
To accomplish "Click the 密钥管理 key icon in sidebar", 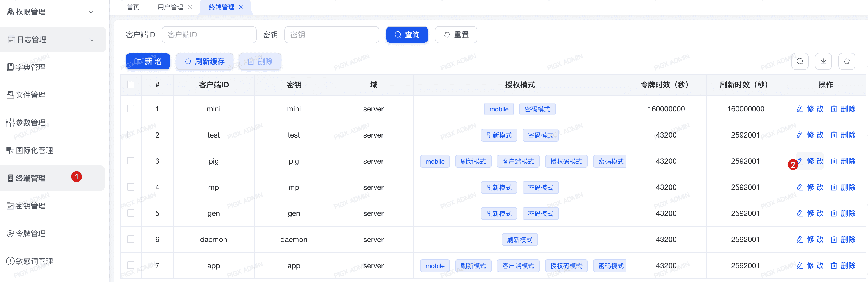I will [10, 206].
